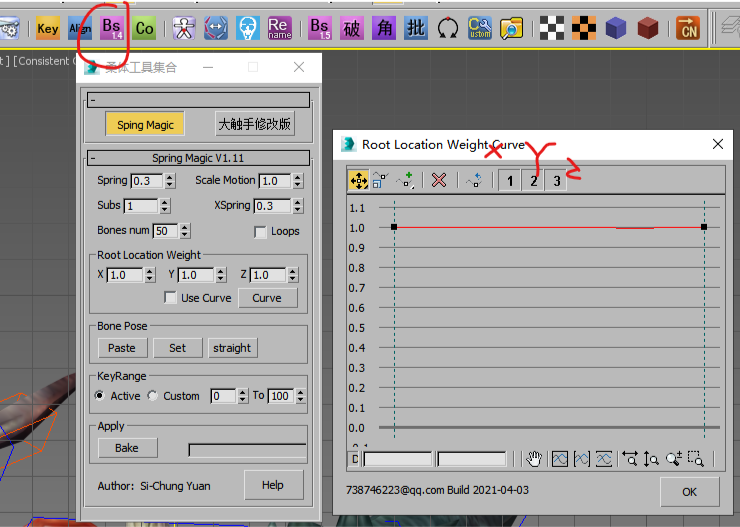
Task: Click the XSpring spinner arrows
Action: pos(297,206)
